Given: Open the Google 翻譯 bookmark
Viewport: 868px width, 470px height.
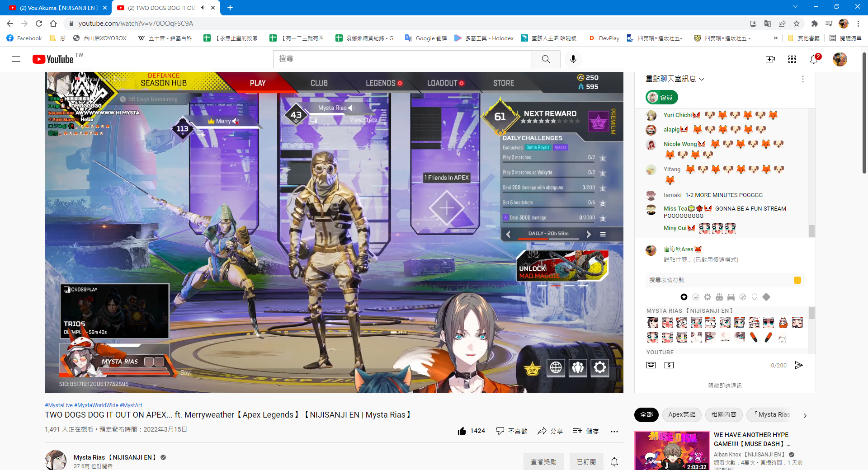Looking at the screenshot, I should [425, 38].
